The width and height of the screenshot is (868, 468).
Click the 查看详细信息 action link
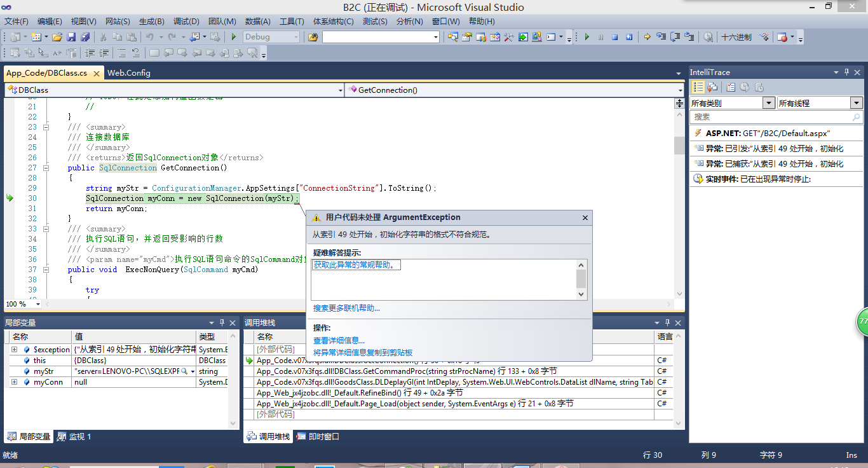coord(339,341)
